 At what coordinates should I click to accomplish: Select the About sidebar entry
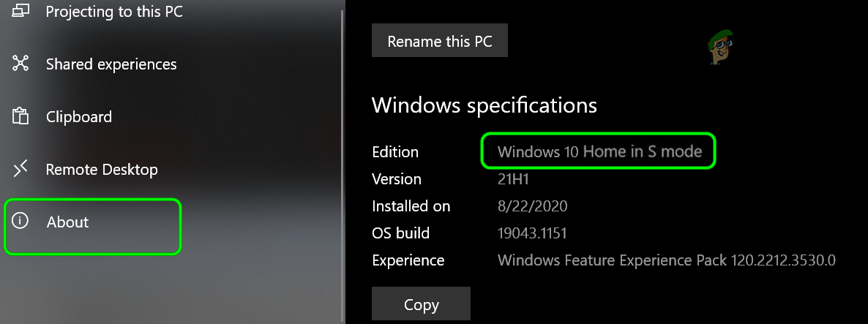(67, 222)
